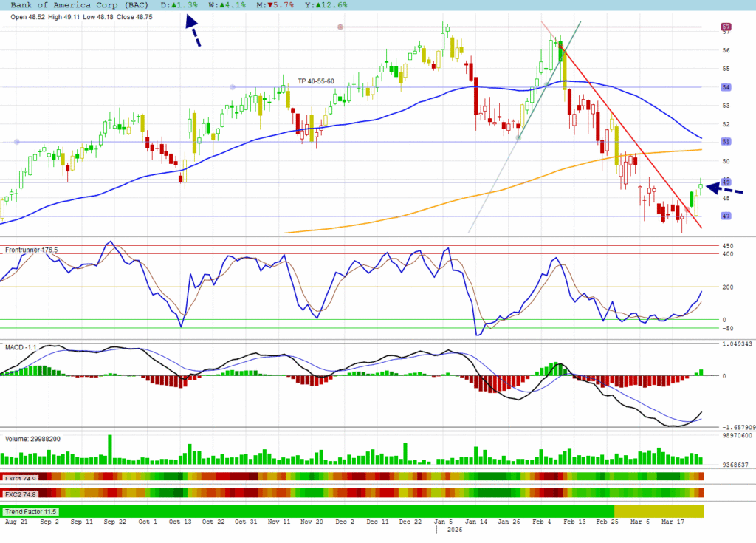Select the 54 price label on axis
The image size is (756, 543).
[x=726, y=87]
